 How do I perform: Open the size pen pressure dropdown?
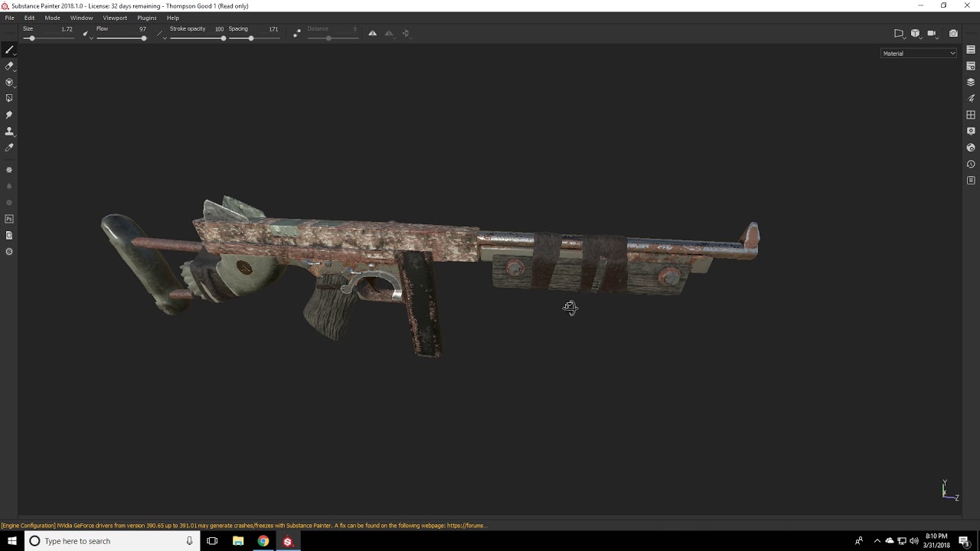pos(87,34)
